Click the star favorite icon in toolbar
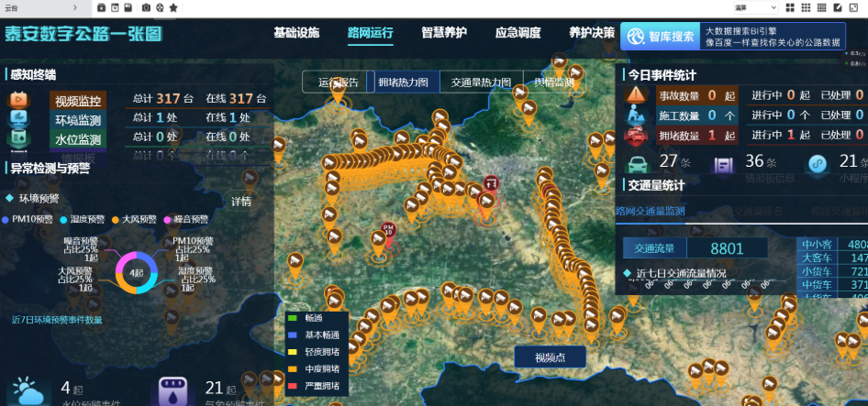868x406 pixels. [x=173, y=7]
